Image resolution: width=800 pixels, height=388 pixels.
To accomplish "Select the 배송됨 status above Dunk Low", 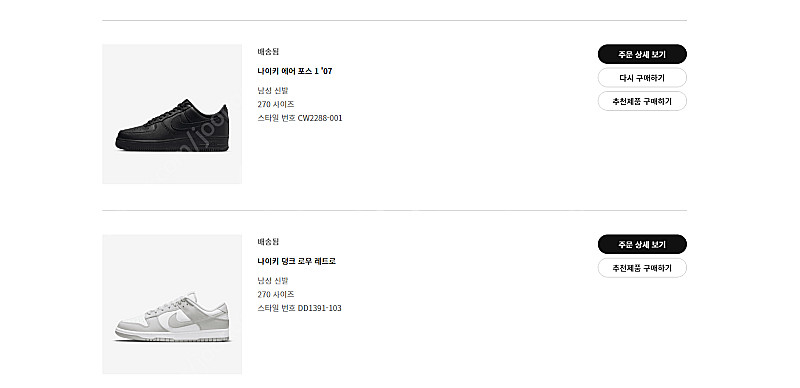I will (x=268, y=242).
